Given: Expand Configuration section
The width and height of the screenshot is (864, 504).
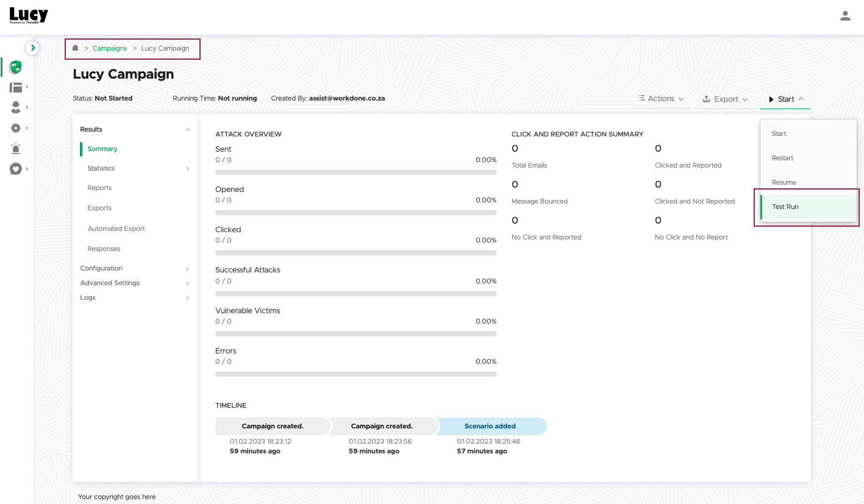Looking at the screenshot, I should point(135,268).
